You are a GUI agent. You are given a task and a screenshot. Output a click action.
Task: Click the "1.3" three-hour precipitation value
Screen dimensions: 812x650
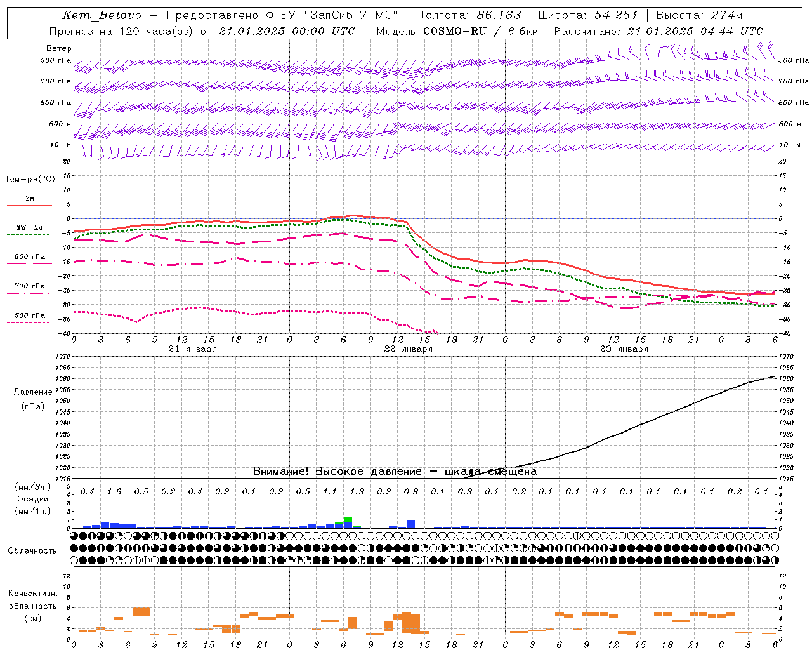click(x=357, y=492)
